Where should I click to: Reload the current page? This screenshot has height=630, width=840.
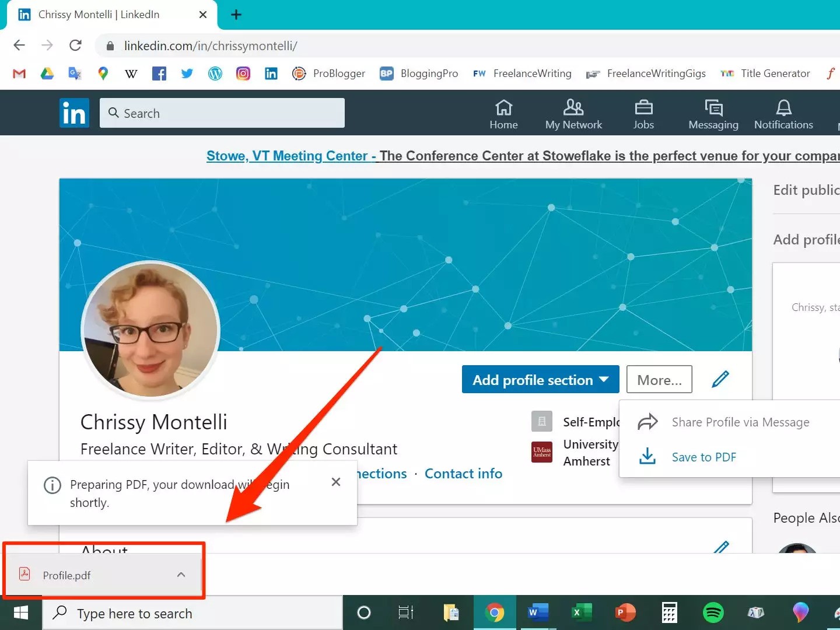tap(75, 45)
